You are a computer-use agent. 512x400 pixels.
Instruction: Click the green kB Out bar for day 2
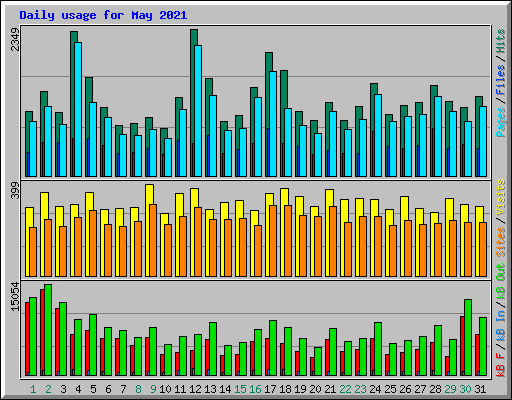click(x=48, y=330)
